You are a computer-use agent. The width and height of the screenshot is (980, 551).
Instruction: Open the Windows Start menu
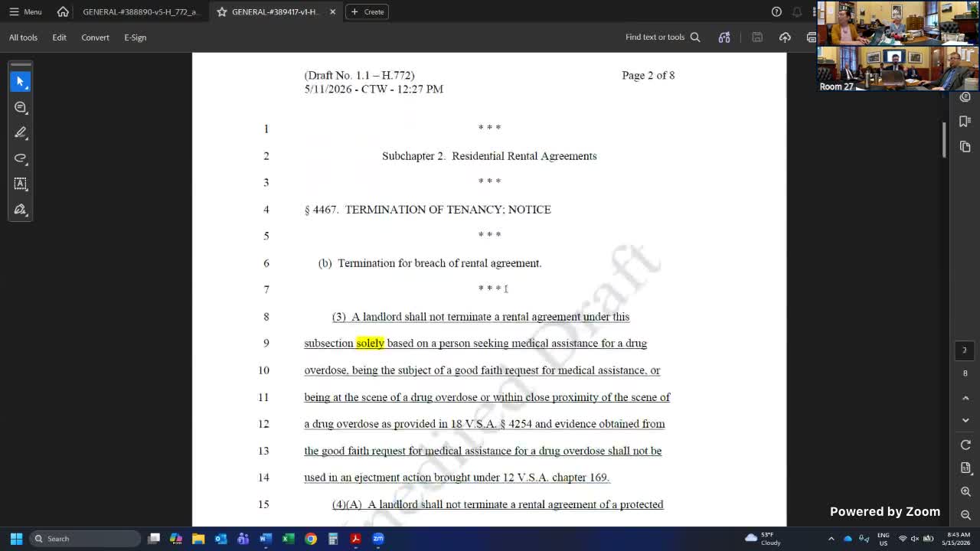point(16,539)
